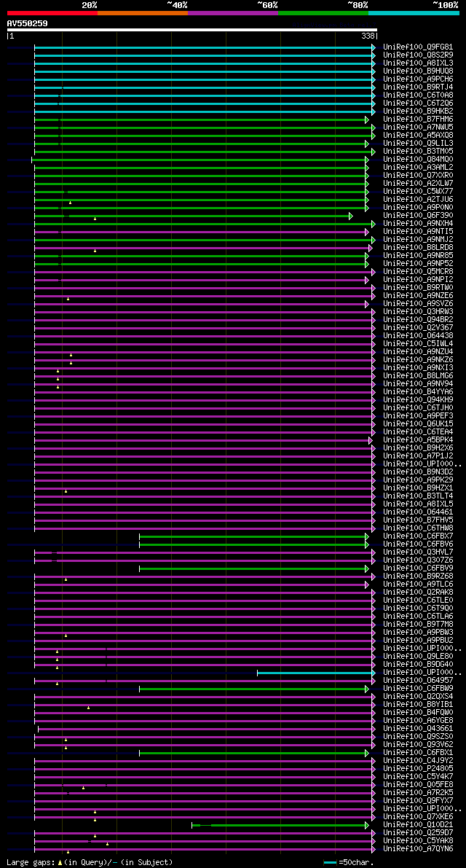Viewport: 466px width, 868px height.
Task: Select hit label UniRef100_Q9LIL3
Action: (x=418, y=144)
